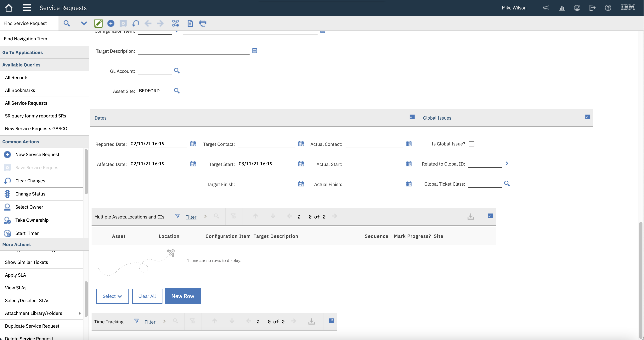This screenshot has width=644, height=340.
Task: Click the Asset Site input field
Action: (155, 91)
